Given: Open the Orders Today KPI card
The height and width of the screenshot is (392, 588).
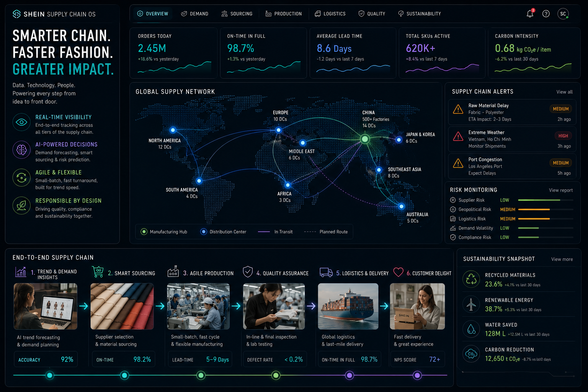Looking at the screenshot, I should pos(174,53).
